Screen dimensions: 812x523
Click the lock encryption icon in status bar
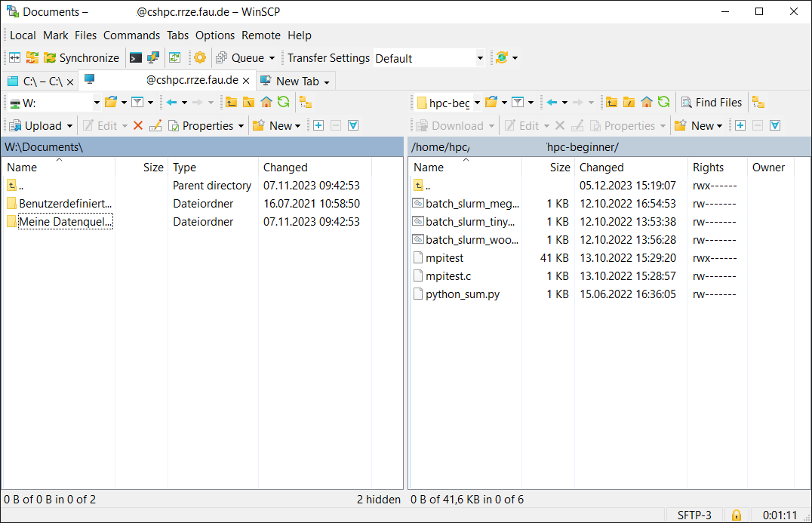coord(737,515)
